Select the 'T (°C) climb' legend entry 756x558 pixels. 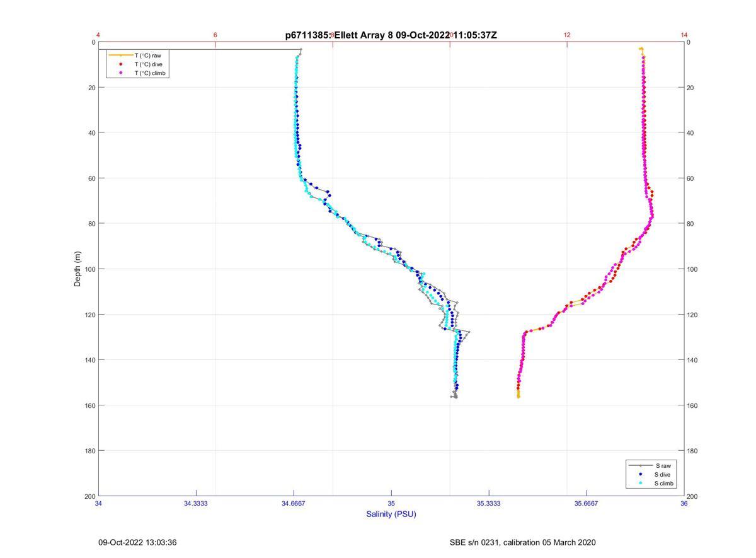pyautogui.click(x=151, y=73)
